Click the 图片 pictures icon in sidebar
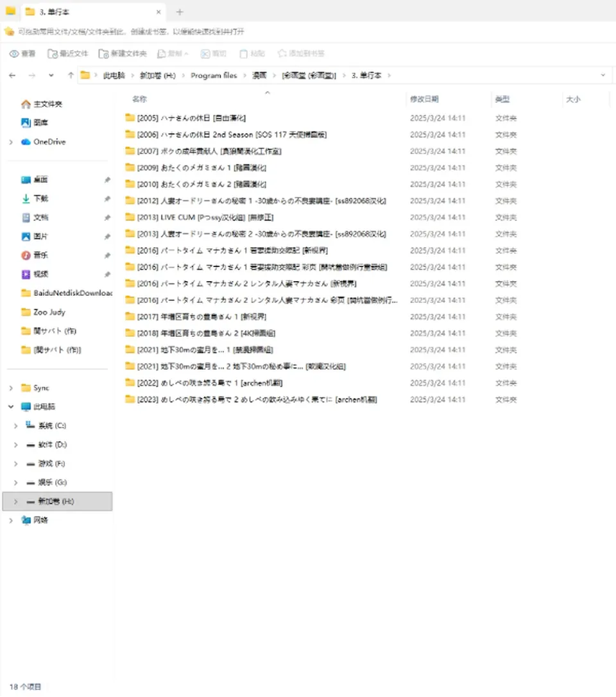 pos(26,236)
